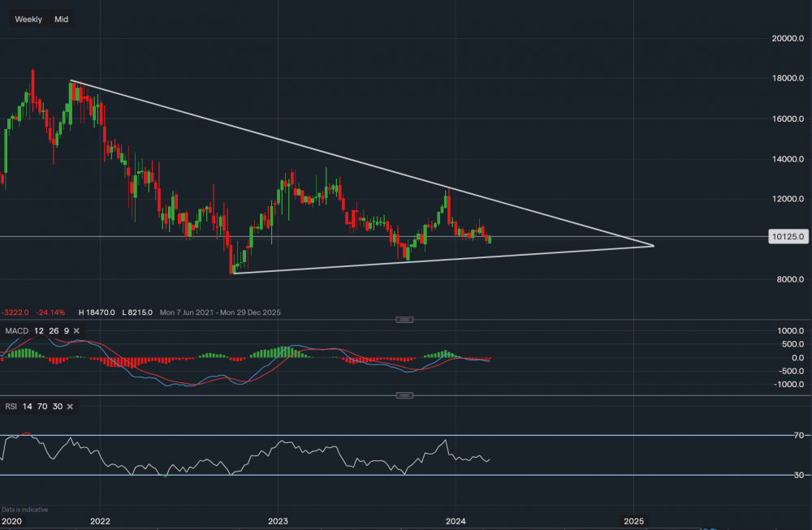Click the RSI 70 overbought level label
This screenshot has width=812, height=530.
pos(798,436)
